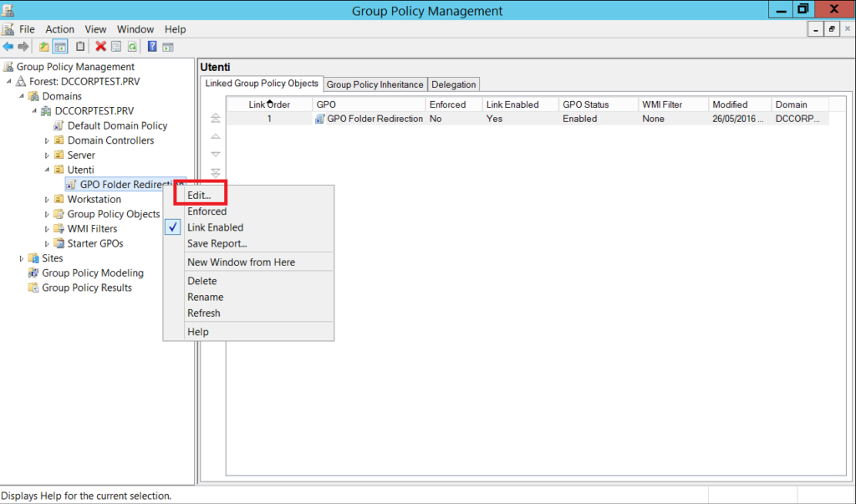Click the red Delete X toolbar icon

[x=100, y=47]
